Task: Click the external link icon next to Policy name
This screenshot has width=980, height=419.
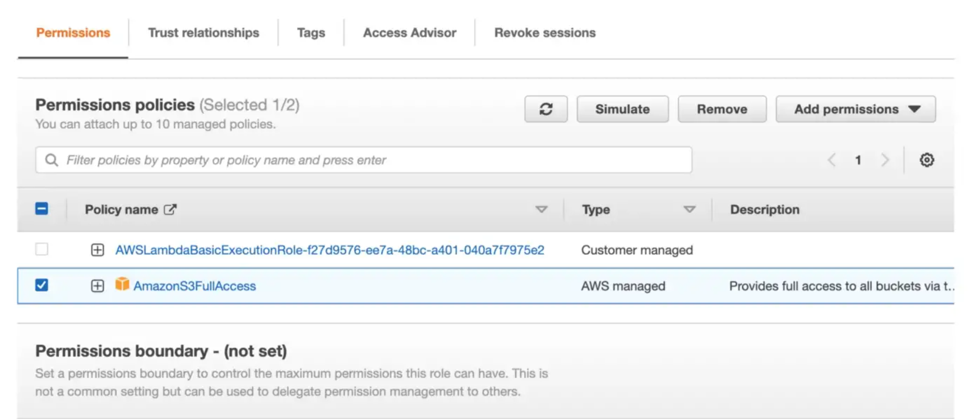Action: 170,209
